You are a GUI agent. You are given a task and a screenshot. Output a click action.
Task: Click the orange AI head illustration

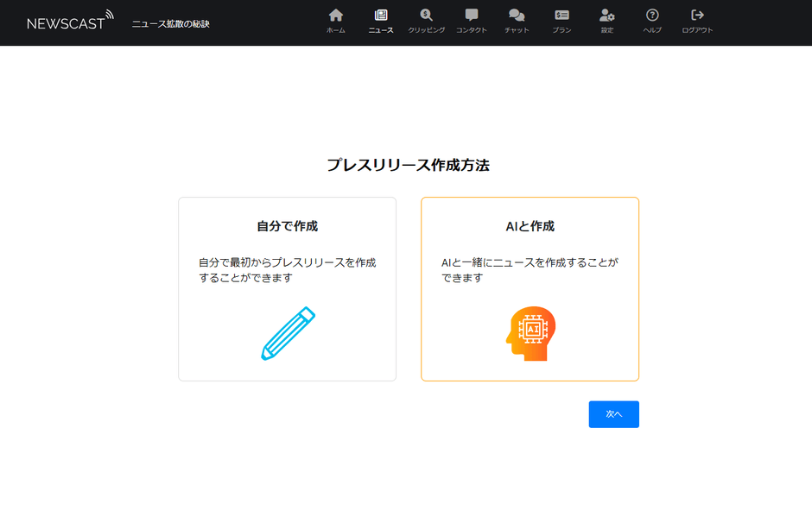[530, 333]
